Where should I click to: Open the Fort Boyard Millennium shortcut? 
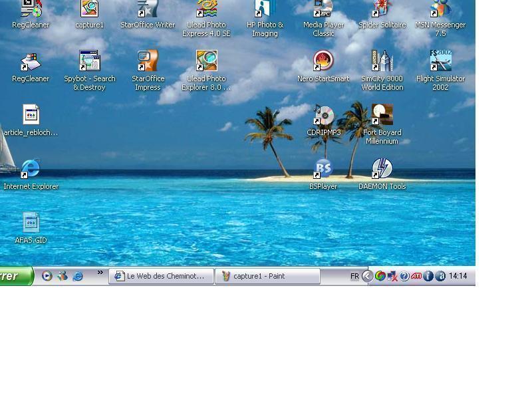pyautogui.click(x=382, y=115)
